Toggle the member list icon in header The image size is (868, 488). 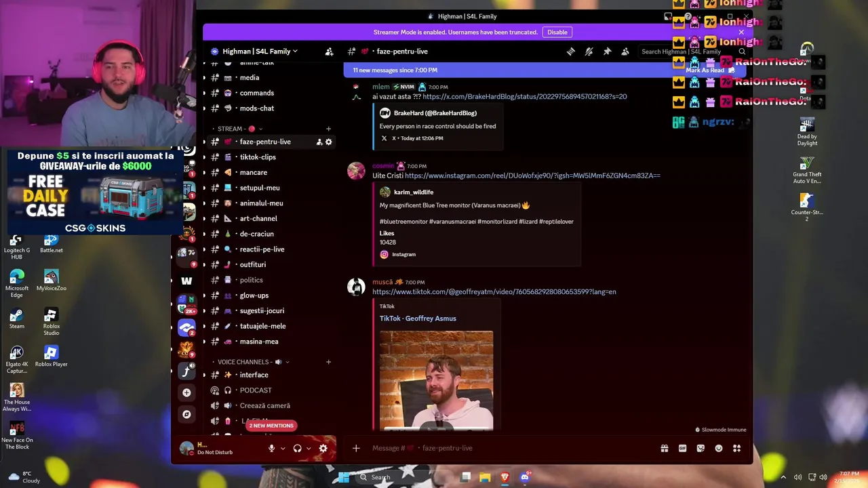point(625,52)
